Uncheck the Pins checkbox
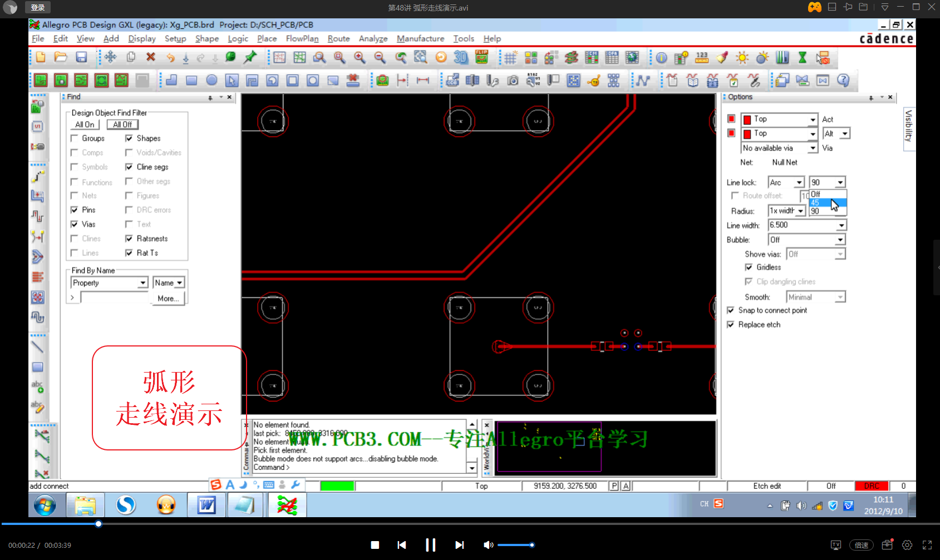Screen dimensions: 940x560 (75, 210)
